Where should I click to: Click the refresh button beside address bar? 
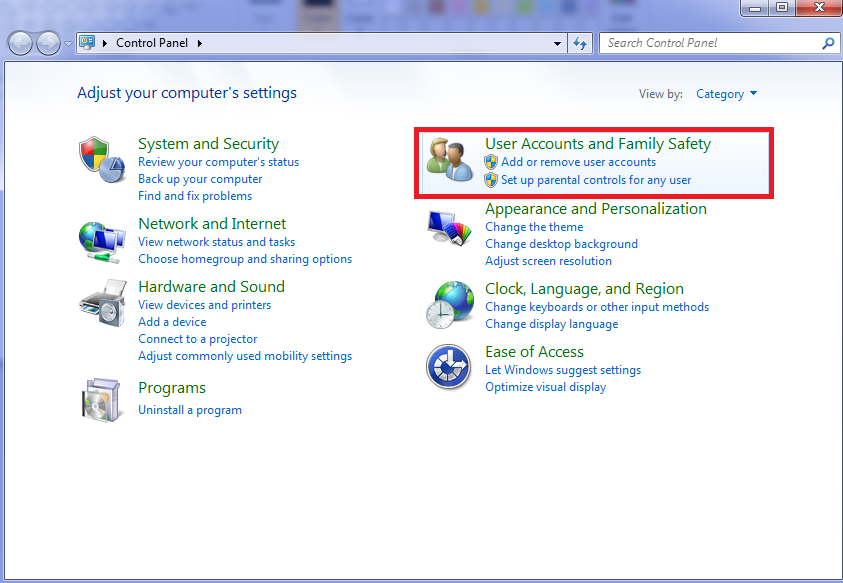pos(581,44)
